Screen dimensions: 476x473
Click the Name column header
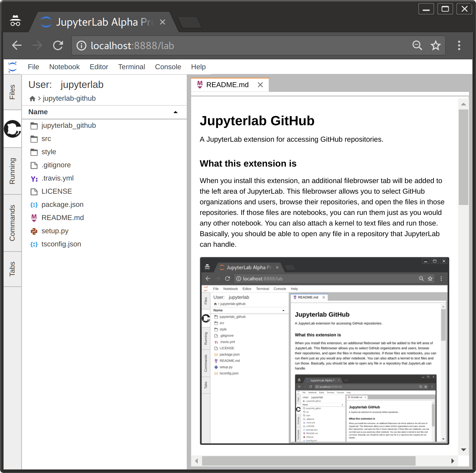click(104, 112)
